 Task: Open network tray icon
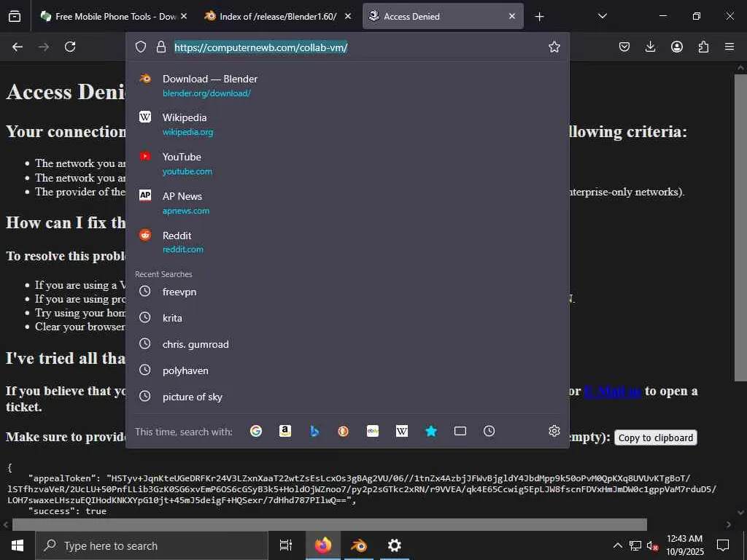pyautogui.click(x=635, y=545)
